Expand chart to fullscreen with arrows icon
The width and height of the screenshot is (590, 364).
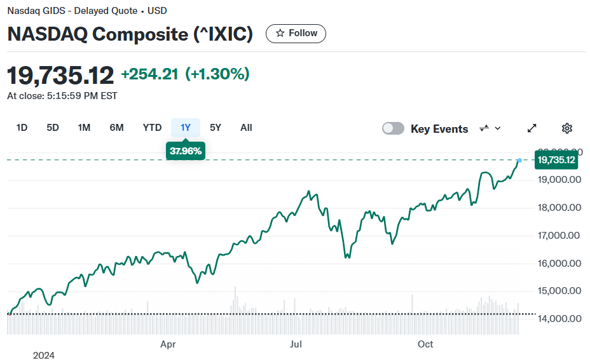click(x=532, y=128)
